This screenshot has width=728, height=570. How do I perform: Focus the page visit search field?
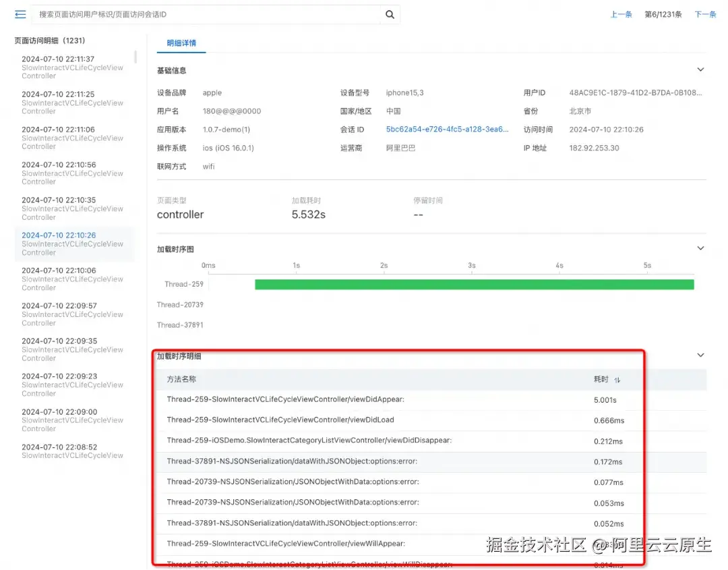(207, 14)
